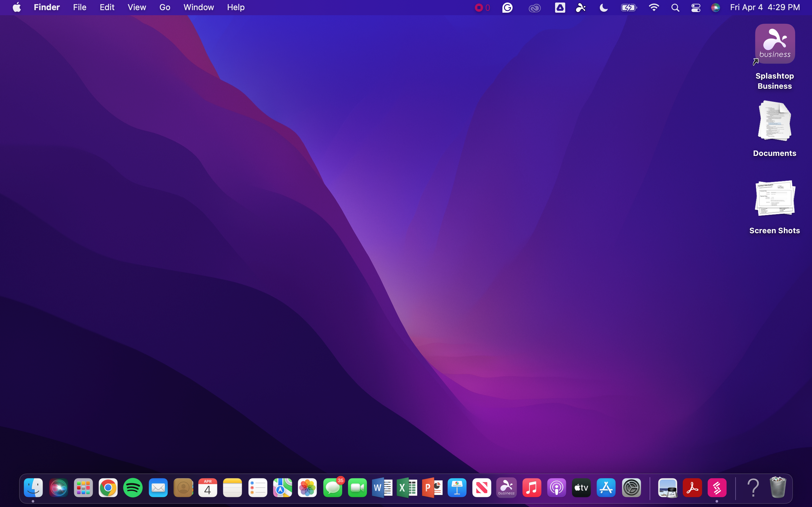Open Control Center in menu bar
Screen dimensions: 812x507
(x=696, y=7)
